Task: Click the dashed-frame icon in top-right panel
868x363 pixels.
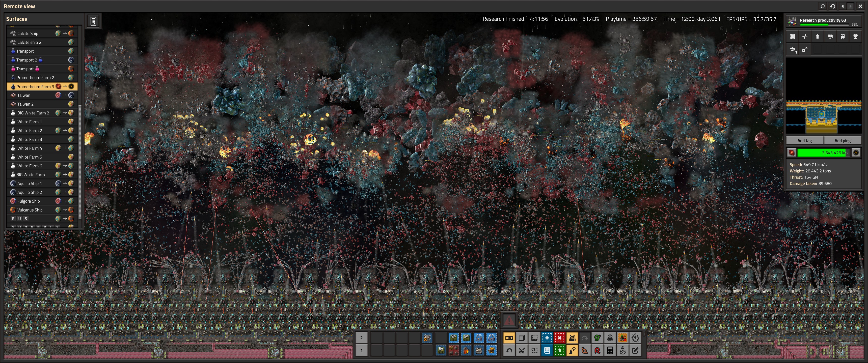Action: point(792,36)
